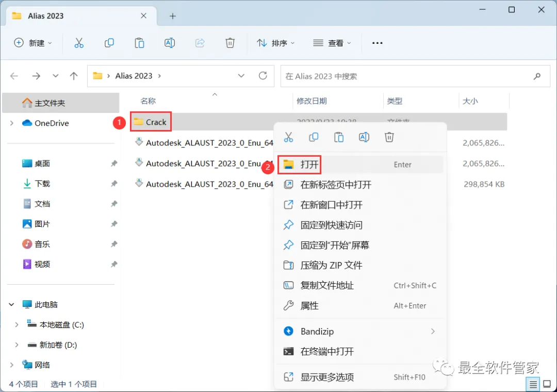
Task: Click Alias 2023 in the address bar
Action: (134, 76)
